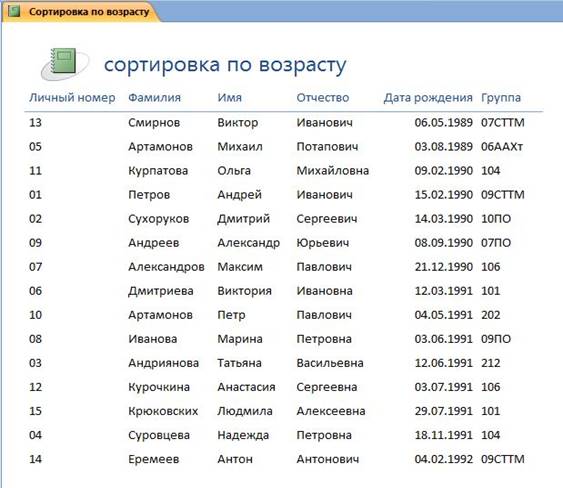563x488 pixels.
Task: Select patronymic Юрьевич field
Action: [322, 243]
